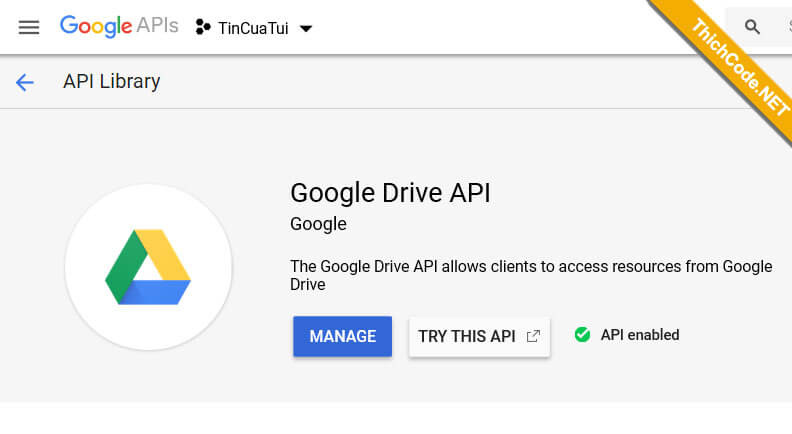Click the external link icon on Try This API
792x434 pixels.
coord(533,336)
